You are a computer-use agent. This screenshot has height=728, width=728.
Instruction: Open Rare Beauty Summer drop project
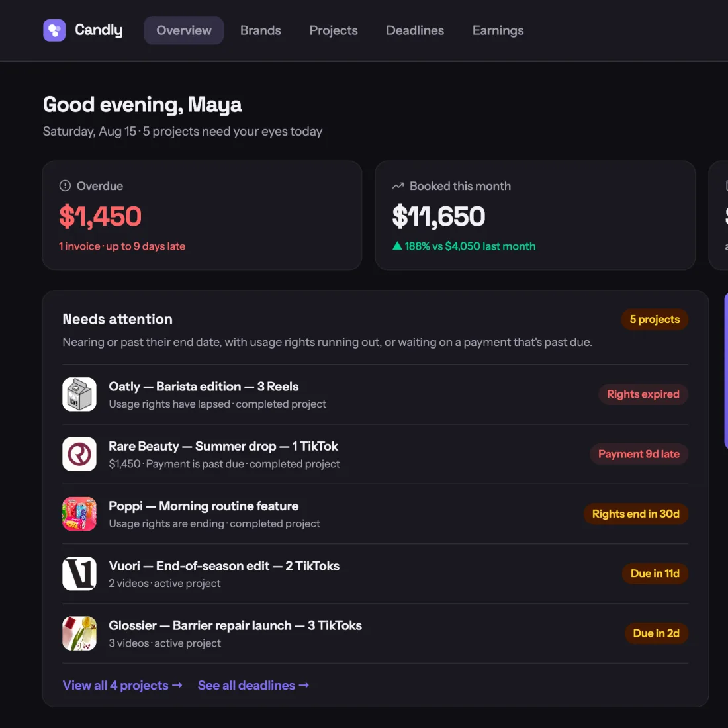coord(375,454)
